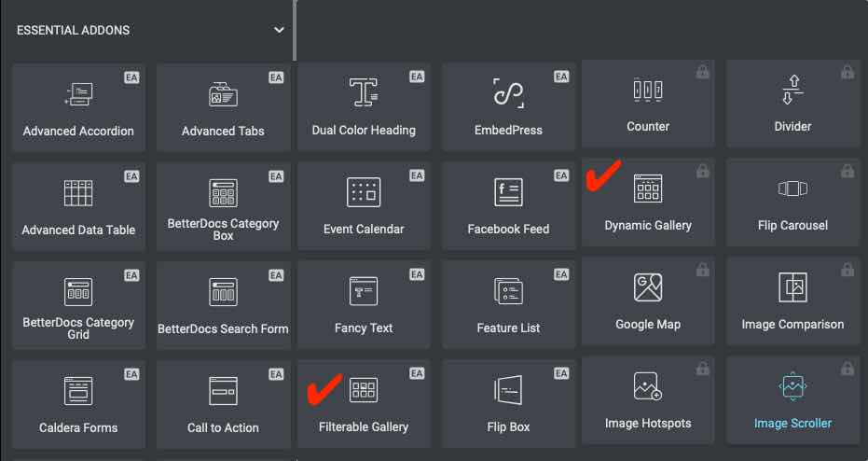Viewport: 868px width, 461px height.
Task: Click the EA badge on Feature List
Action: (x=561, y=275)
